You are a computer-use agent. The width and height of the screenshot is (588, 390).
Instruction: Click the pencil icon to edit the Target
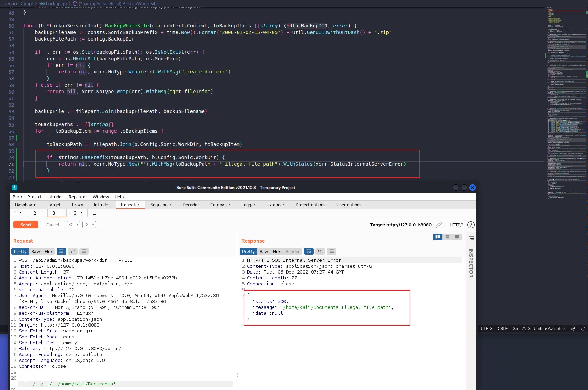438,225
